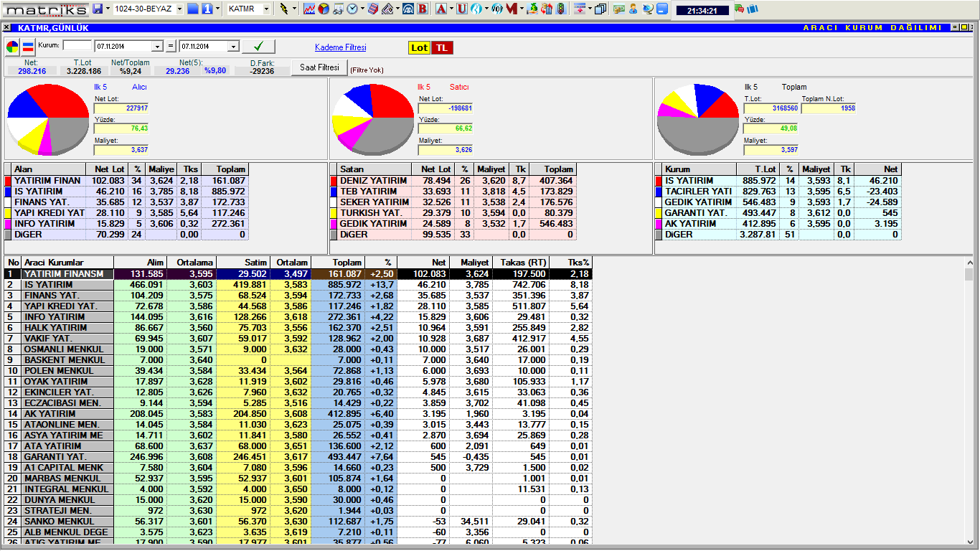Click the Saat Filtresi button

[319, 67]
